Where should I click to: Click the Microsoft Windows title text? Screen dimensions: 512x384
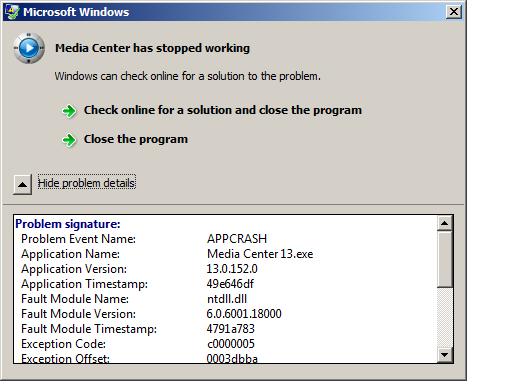pos(76,12)
